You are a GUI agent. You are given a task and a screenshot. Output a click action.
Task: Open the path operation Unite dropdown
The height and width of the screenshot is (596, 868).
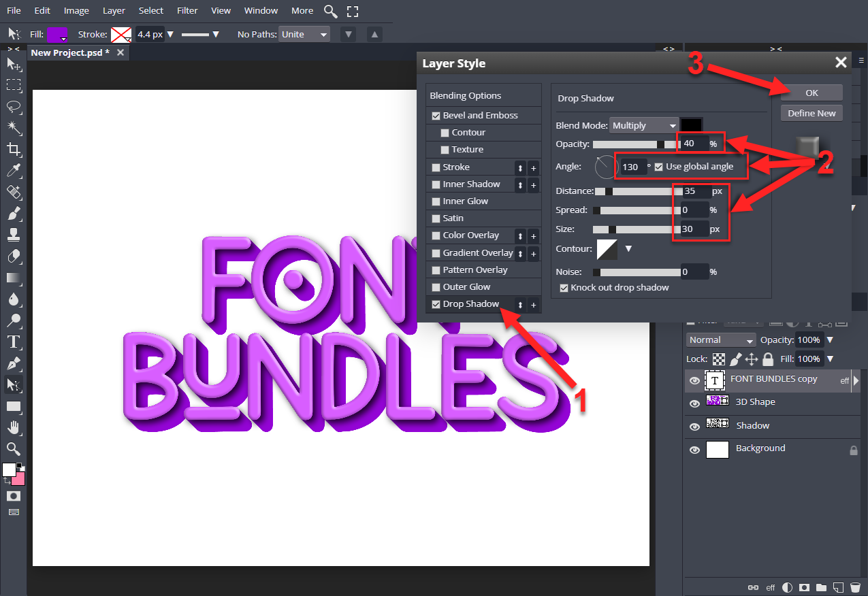coord(304,34)
